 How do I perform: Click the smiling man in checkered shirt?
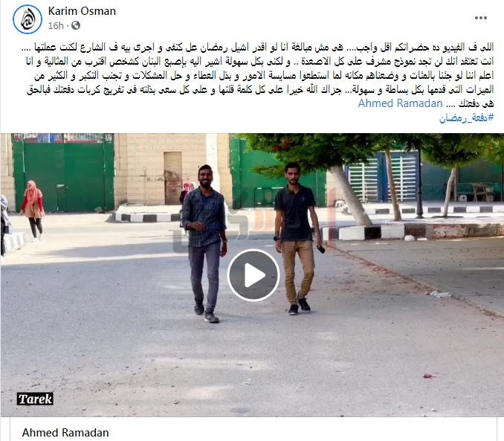point(204,243)
